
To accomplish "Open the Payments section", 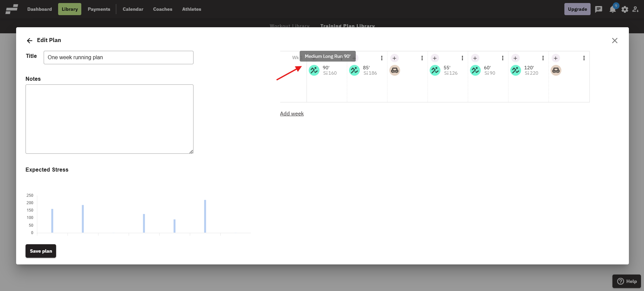I will (99, 9).
